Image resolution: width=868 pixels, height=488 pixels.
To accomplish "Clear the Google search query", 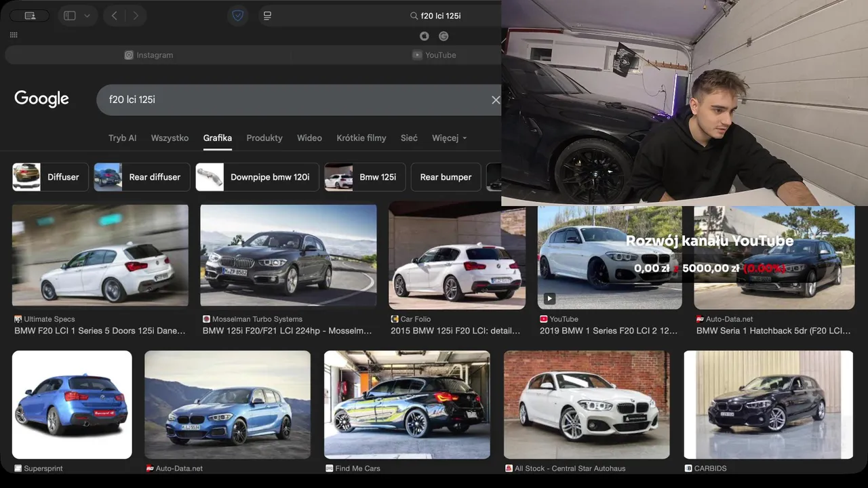I will [496, 100].
